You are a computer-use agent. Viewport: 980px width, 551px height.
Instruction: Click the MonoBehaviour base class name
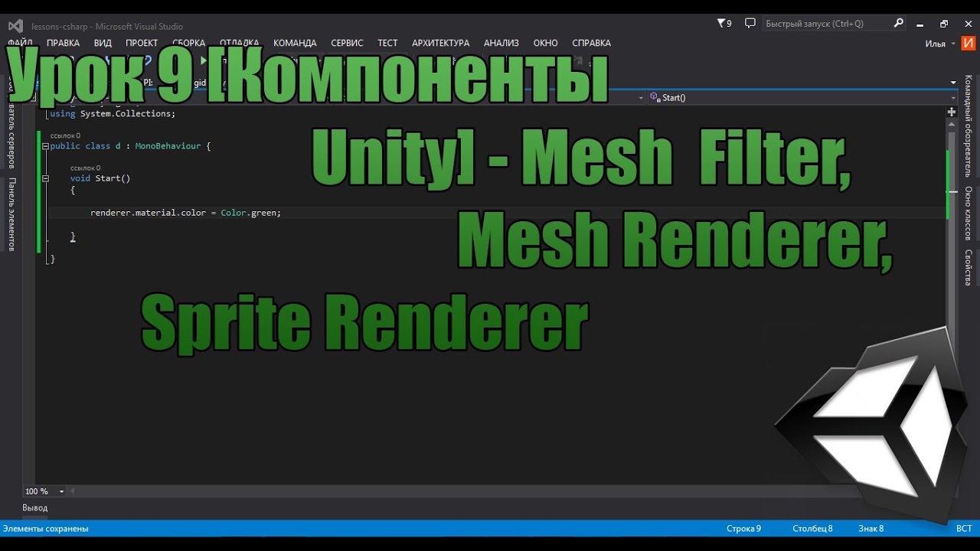(168, 146)
